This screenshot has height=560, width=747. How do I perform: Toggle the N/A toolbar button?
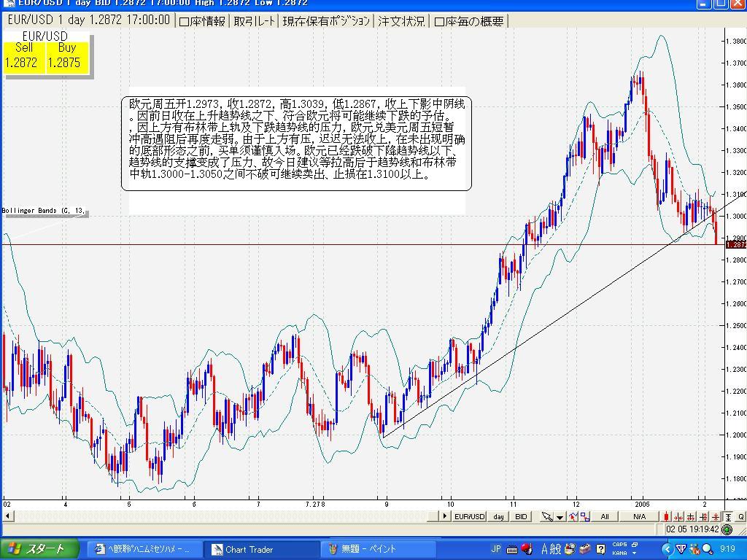coord(639,516)
